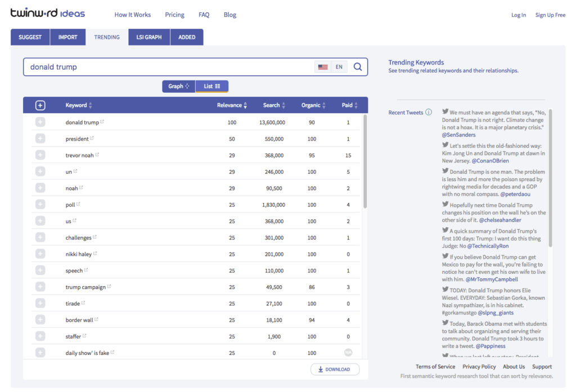This screenshot has height=392, width=576.
Task: Click the info icon next to Recent Tweets
Action: [x=429, y=112]
